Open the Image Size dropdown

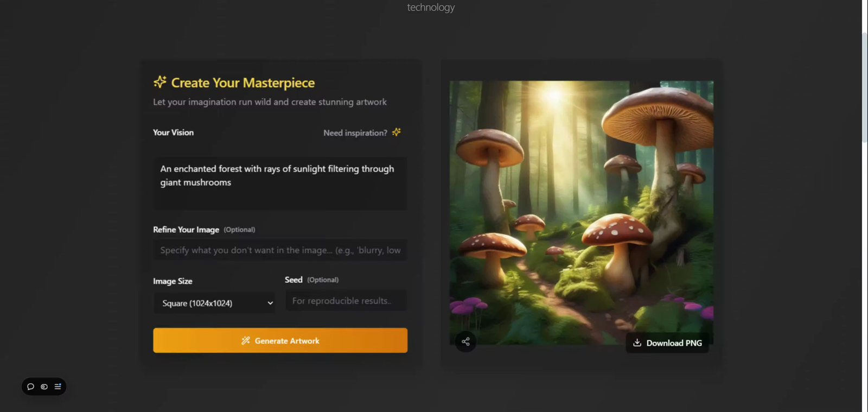(214, 303)
